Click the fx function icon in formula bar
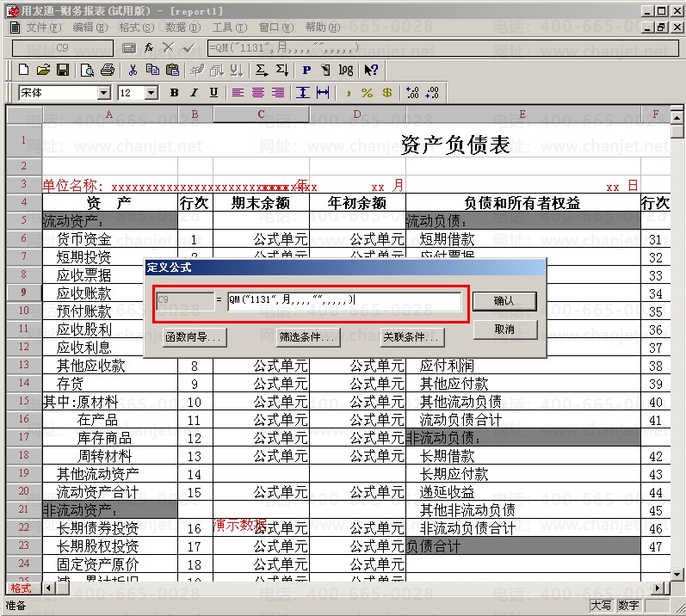This screenshot has height=616, width=686. click(149, 47)
